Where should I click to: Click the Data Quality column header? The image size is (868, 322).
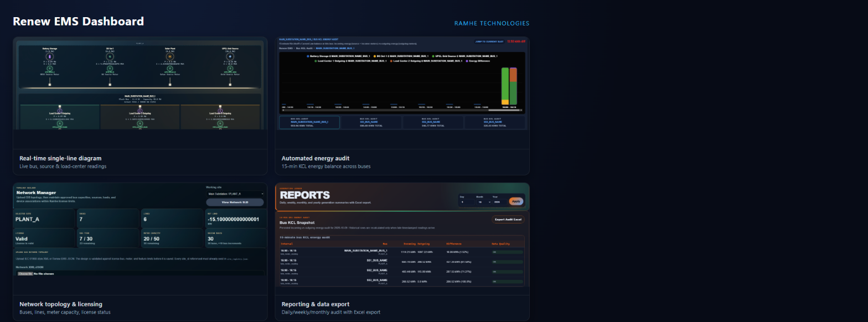point(500,243)
